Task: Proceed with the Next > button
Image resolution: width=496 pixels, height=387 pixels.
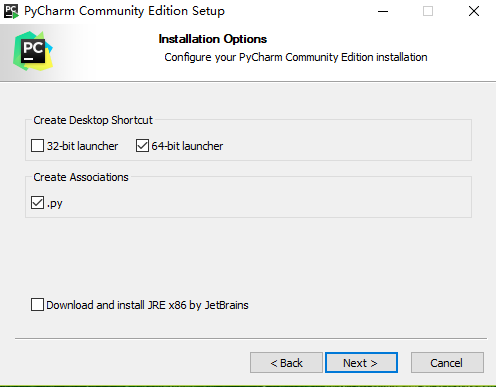Action: [x=361, y=363]
